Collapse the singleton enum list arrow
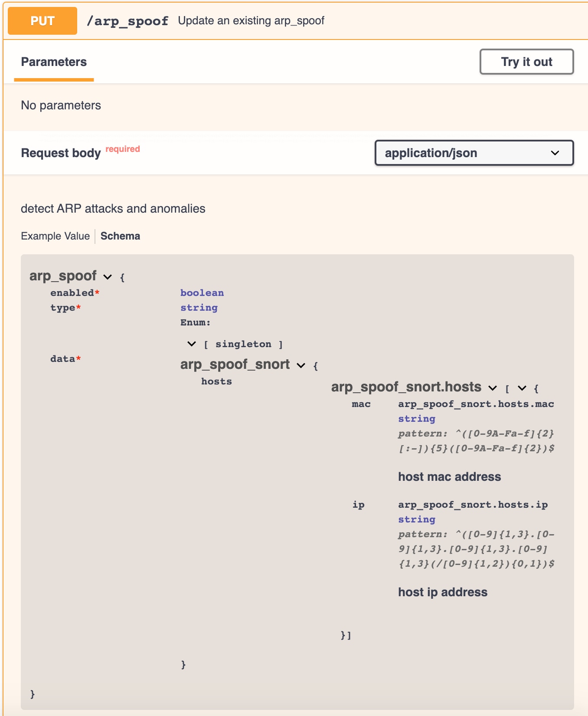588x716 pixels. (191, 344)
